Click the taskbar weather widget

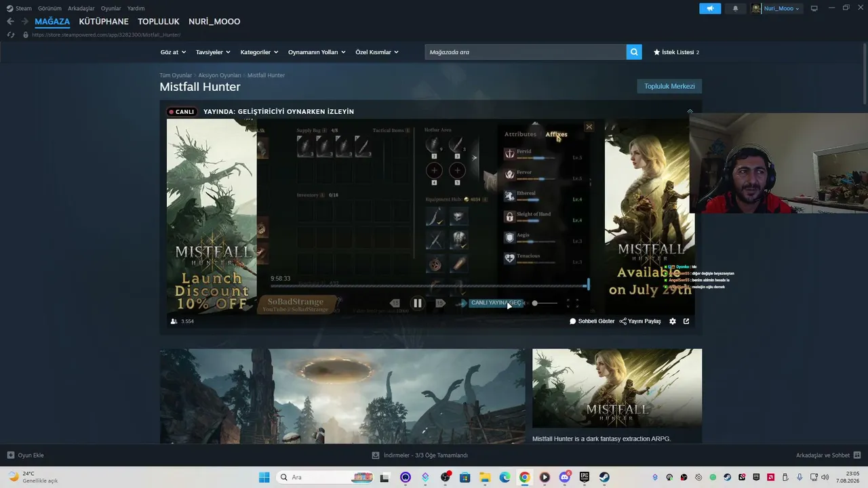tap(33, 477)
